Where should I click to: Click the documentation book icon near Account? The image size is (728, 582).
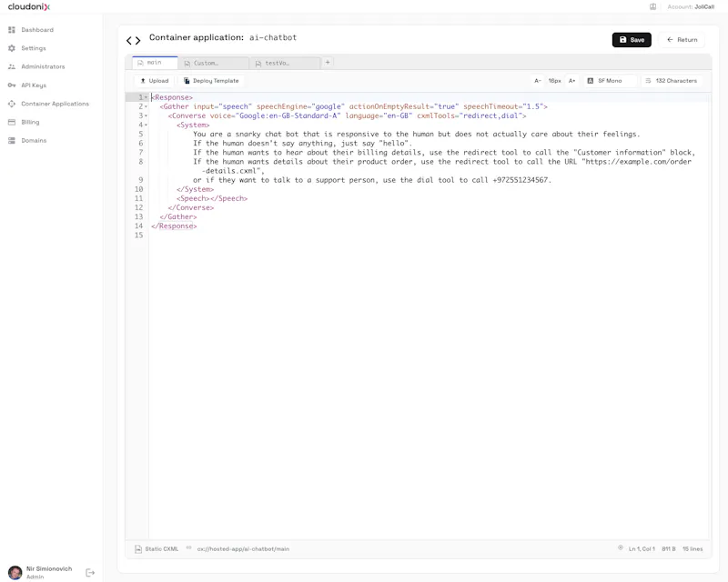[652, 7]
